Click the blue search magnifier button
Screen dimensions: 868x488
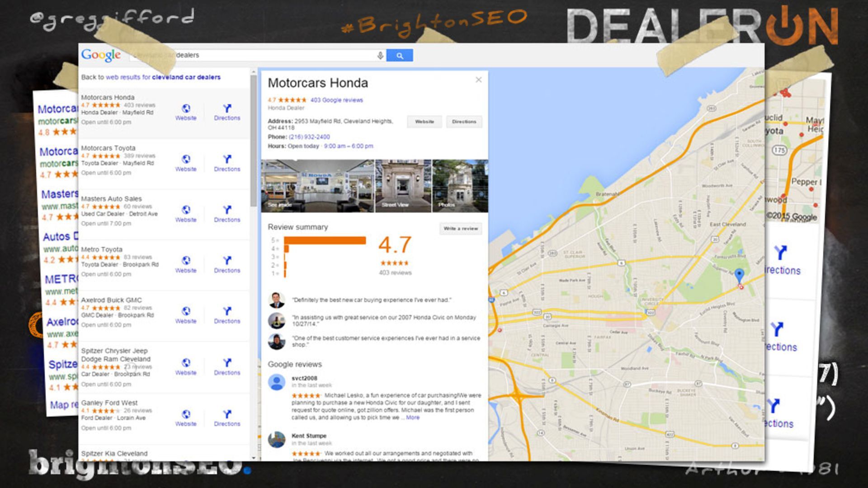click(x=400, y=55)
